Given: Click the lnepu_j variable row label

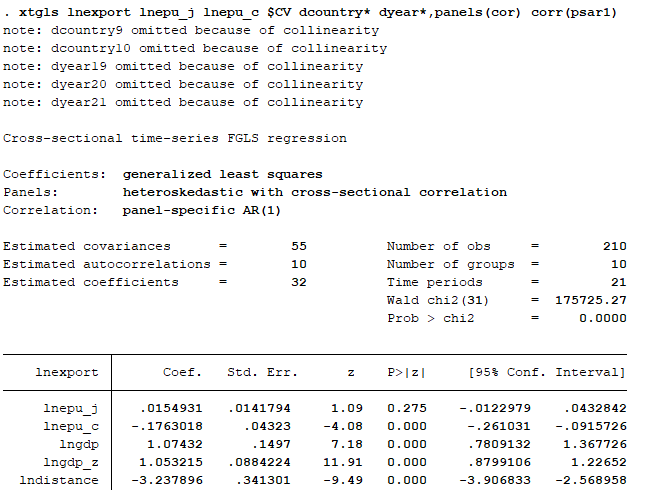Looking at the screenshot, I should tap(71, 408).
